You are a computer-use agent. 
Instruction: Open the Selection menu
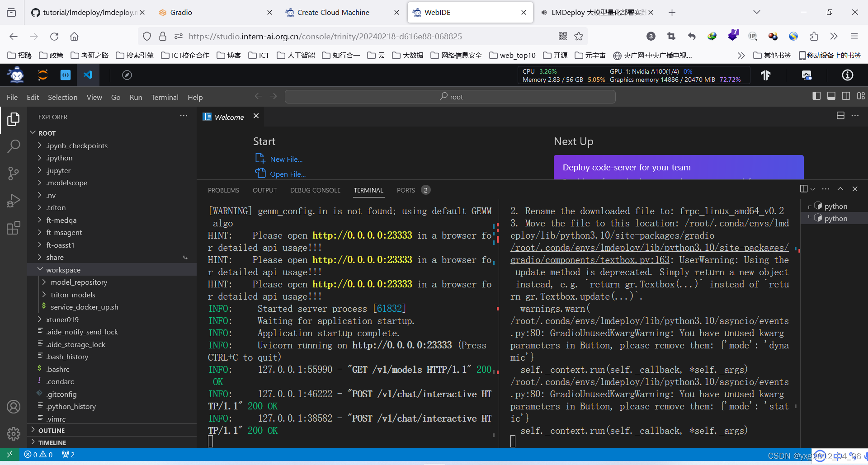click(63, 97)
